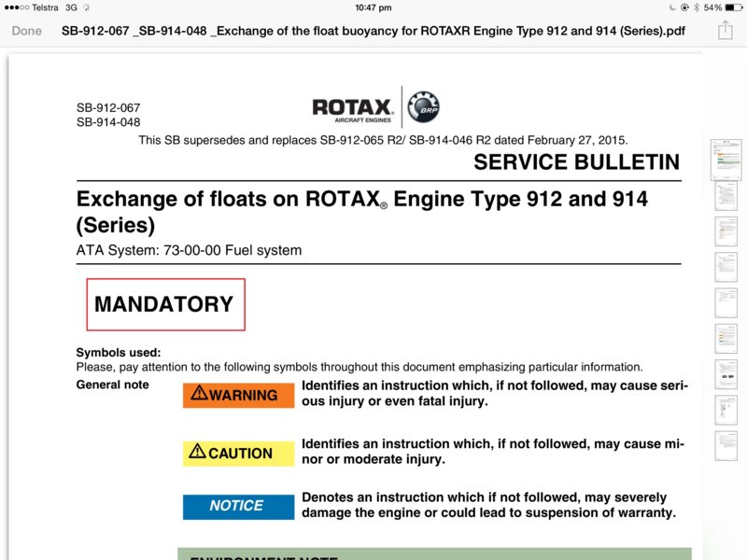
Task: Click the notice description about warranty suspension
Action: tap(489, 505)
